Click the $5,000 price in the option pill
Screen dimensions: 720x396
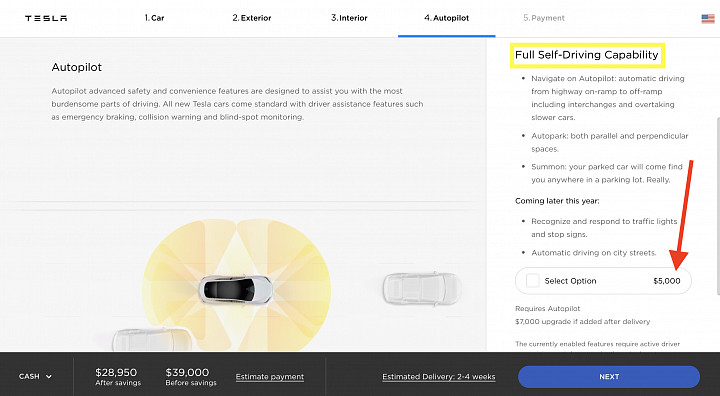pyautogui.click(x=667, y=281)
